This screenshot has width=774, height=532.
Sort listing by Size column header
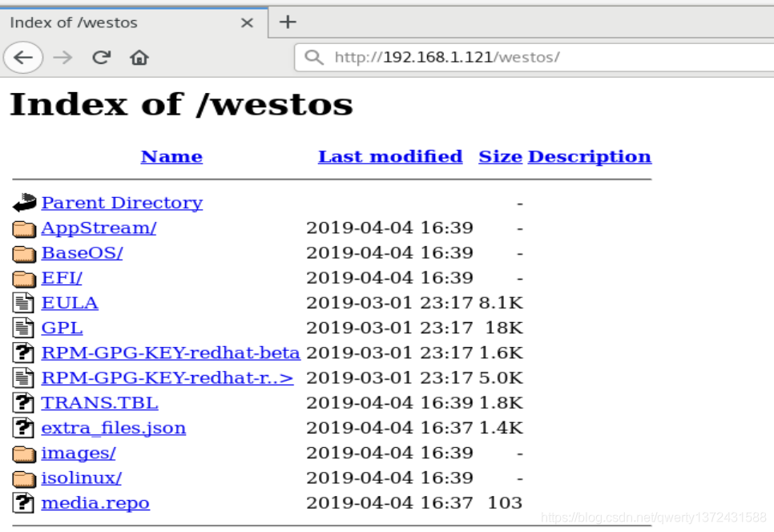[500, 157]
